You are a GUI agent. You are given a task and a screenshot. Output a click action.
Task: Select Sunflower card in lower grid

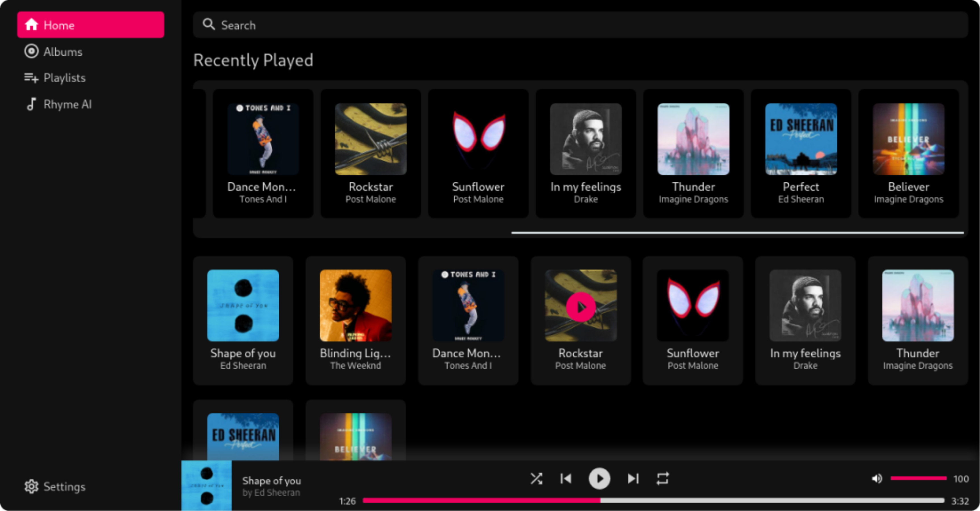point(693,321)
